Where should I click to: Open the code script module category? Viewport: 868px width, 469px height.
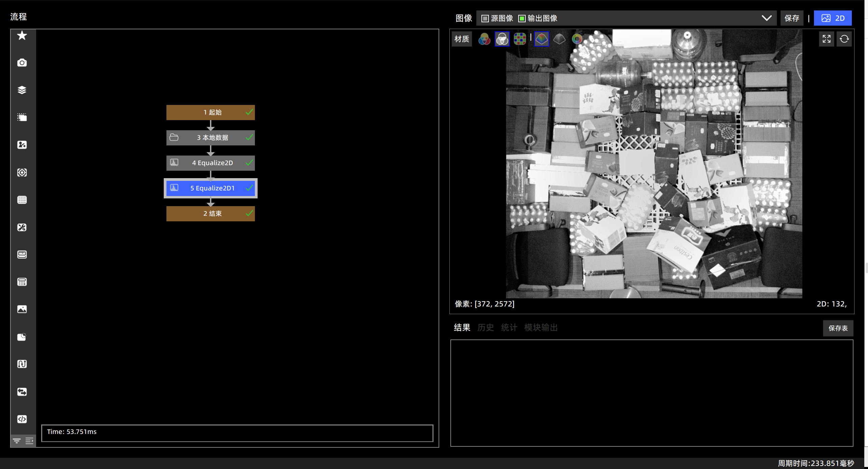tap(22, 419)
